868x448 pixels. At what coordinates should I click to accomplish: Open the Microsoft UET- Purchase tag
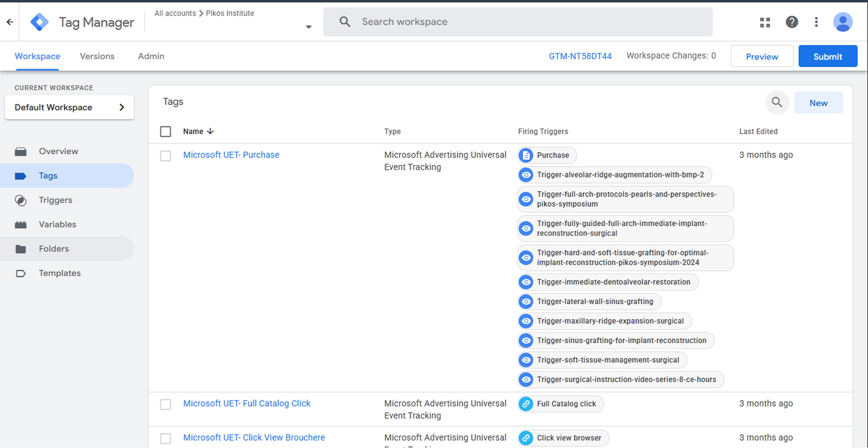point(231,155)
